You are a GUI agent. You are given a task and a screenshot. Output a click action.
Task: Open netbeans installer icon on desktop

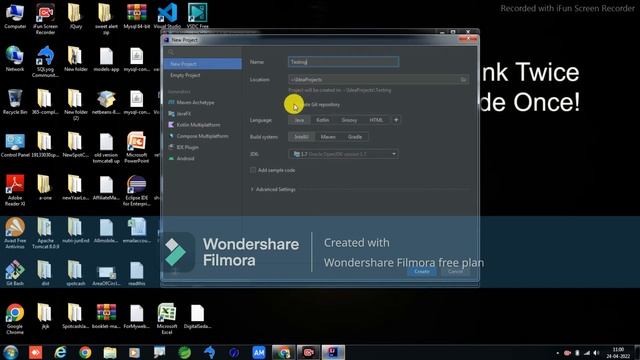[x=106, y=102]
